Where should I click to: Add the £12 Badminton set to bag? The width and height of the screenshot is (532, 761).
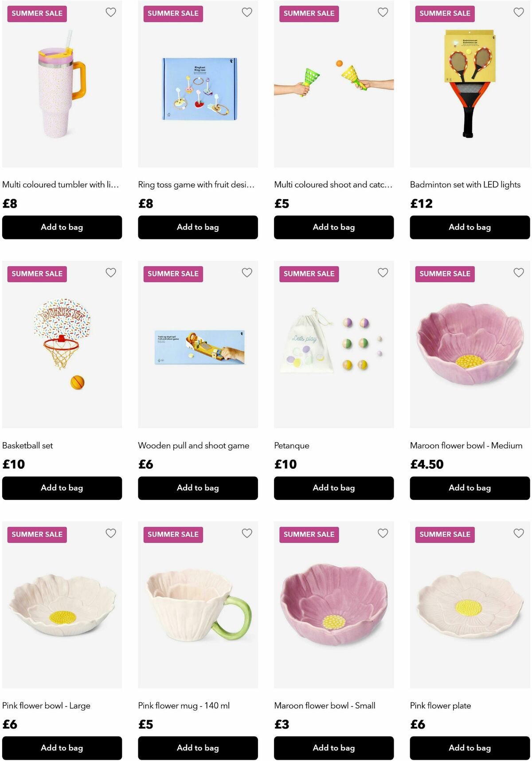(469, 227)
